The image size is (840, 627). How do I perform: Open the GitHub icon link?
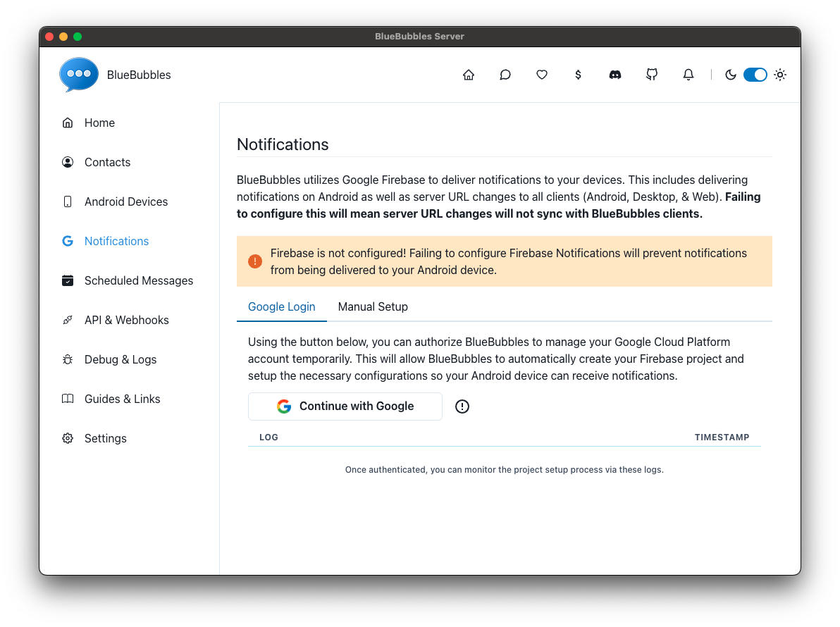tap(651, 75)
